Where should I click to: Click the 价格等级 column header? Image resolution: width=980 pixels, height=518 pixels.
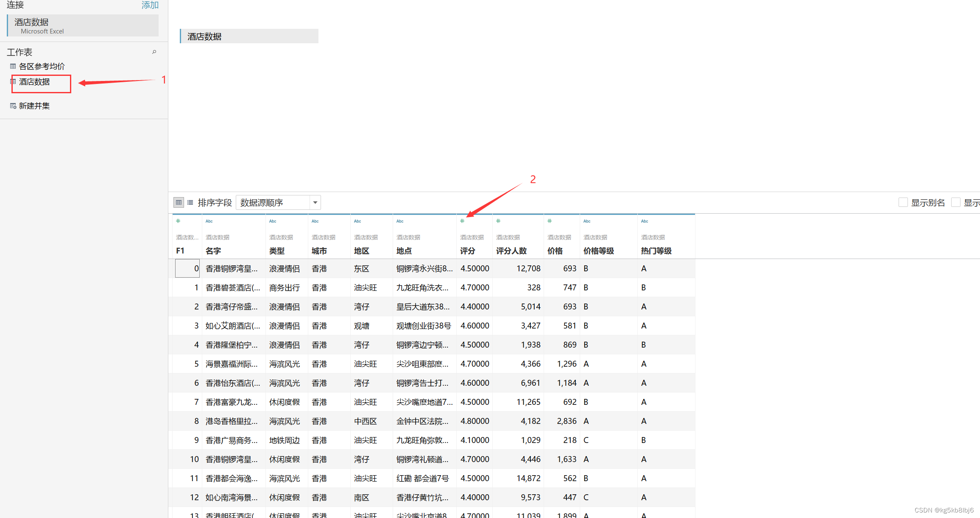pyautogui.click(x=599, y=251)
